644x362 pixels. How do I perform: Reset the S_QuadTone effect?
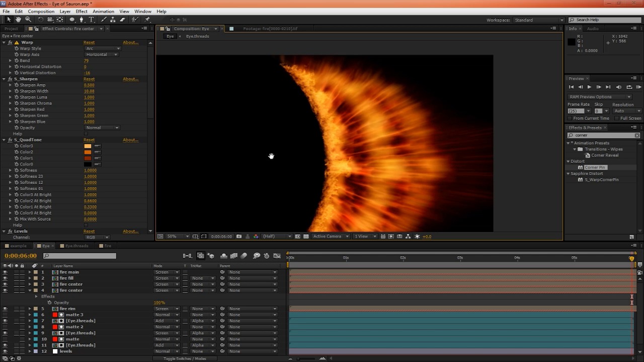coord(89,140)
